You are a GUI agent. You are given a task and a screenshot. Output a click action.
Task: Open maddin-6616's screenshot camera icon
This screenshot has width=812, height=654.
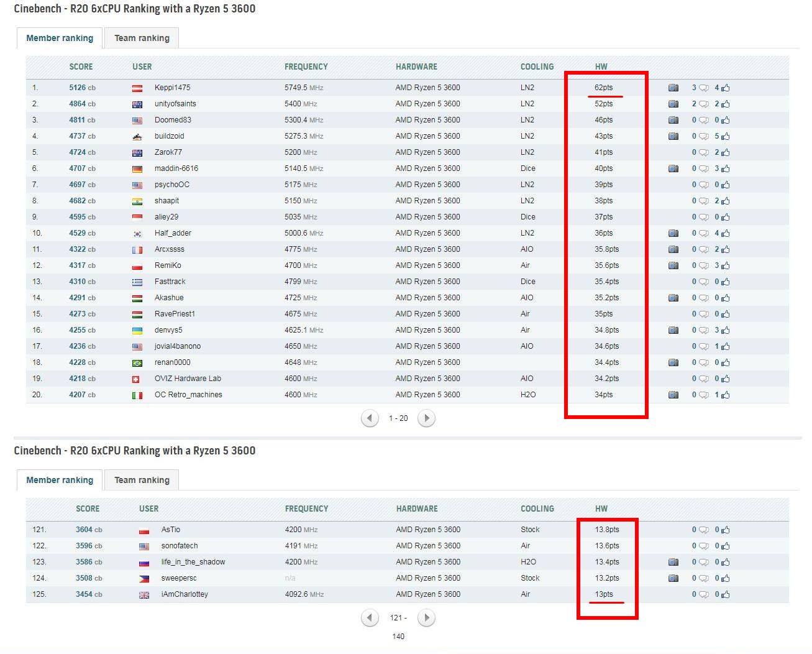(x=673, y=168)
